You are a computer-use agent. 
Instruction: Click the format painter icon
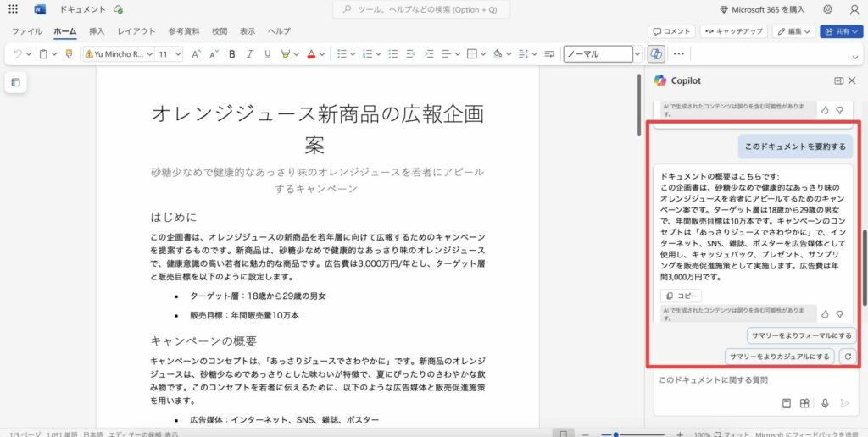[x=69, y=53]
